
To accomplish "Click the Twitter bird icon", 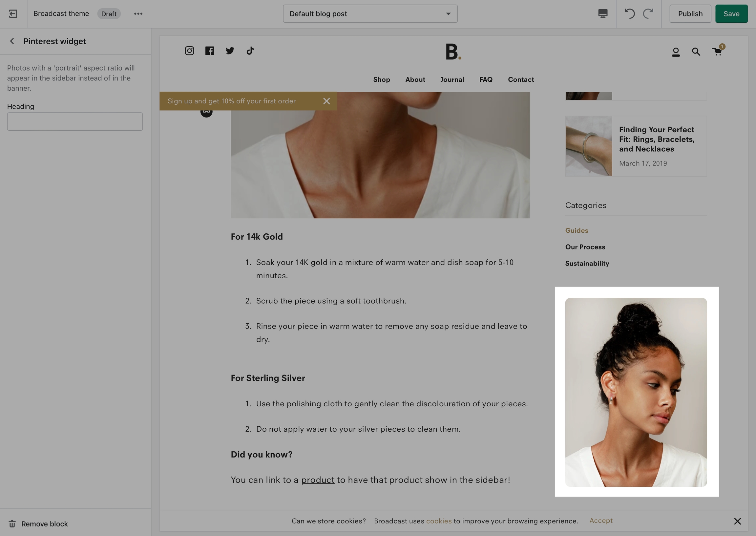I will [230, 51].
